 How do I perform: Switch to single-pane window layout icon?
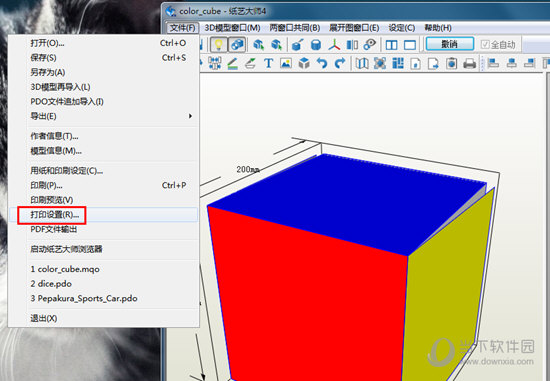(410, 45)
